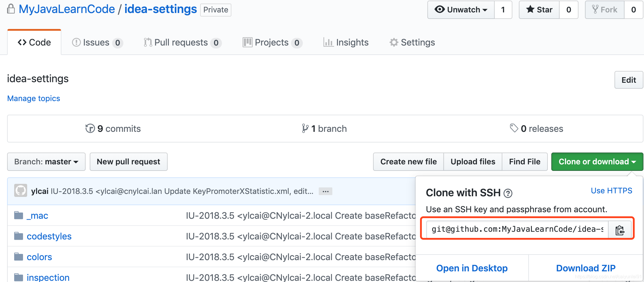
Task: Click the SSH clone URL field
Action: (x=517, y=229)
